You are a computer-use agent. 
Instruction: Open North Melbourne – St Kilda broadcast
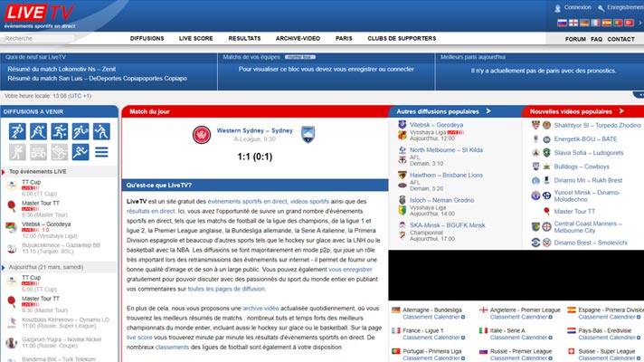(x=446, y=150)
